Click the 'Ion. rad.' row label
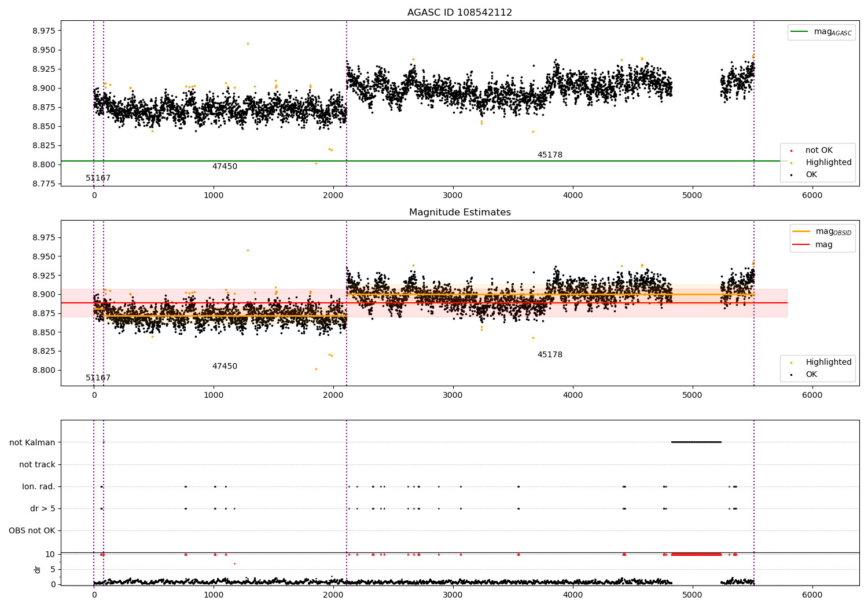Image resolution: width=868 pixels, height=608 pixels. coord(39,487)
